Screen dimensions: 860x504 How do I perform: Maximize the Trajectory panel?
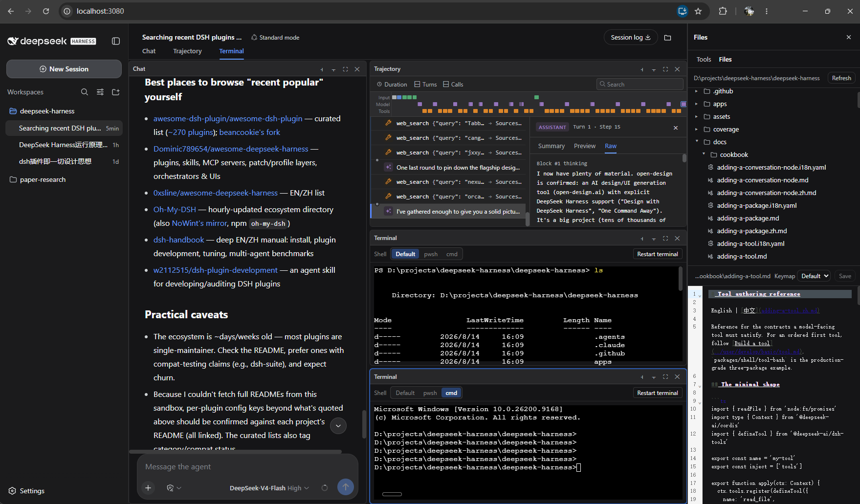click(665, 69)
